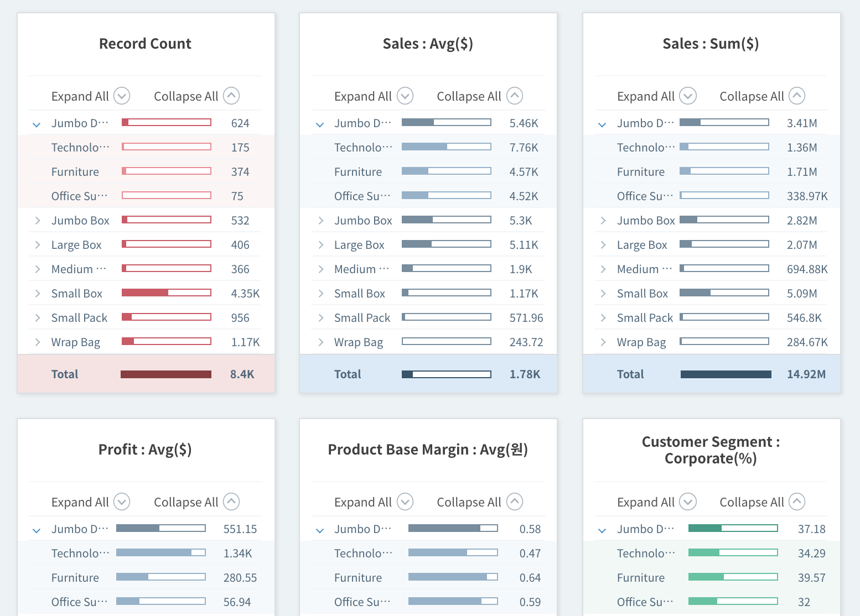The image size is (860, 616).
Task: Click Collapse All icon in Customer Segment panel
Action: (797, 502)
